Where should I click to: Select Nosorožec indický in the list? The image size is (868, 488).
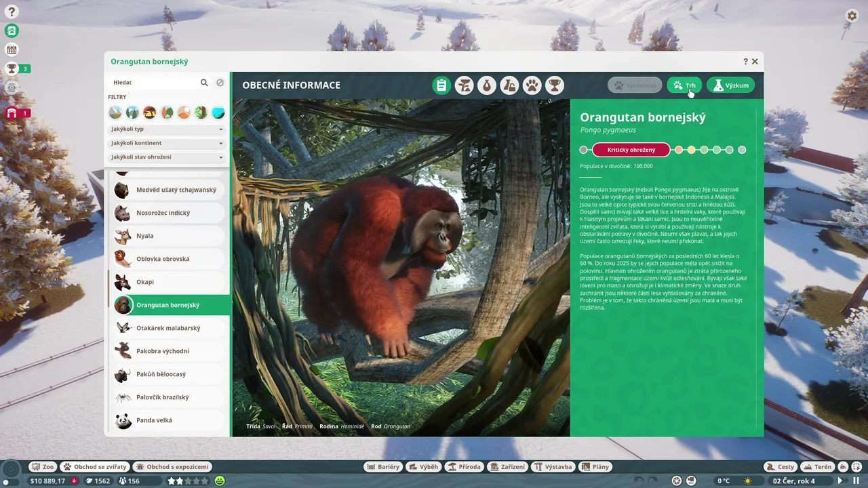(x=168, y=213)
